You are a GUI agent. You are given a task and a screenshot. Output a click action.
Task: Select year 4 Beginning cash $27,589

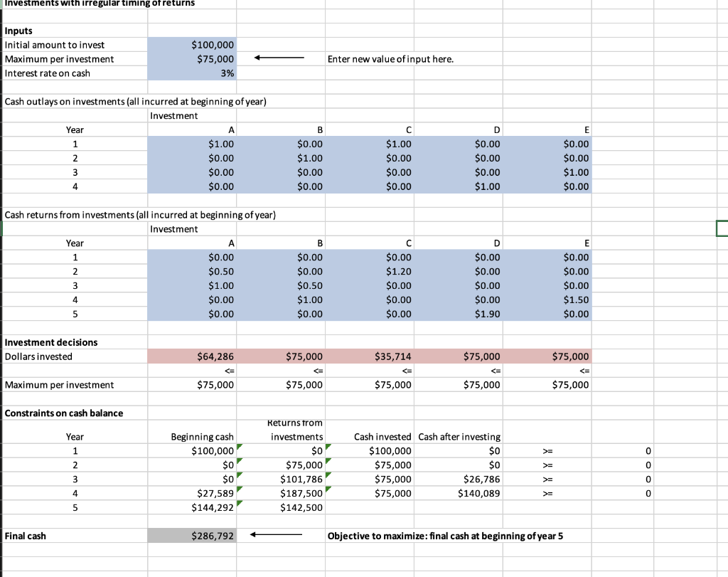click(192, 493)
